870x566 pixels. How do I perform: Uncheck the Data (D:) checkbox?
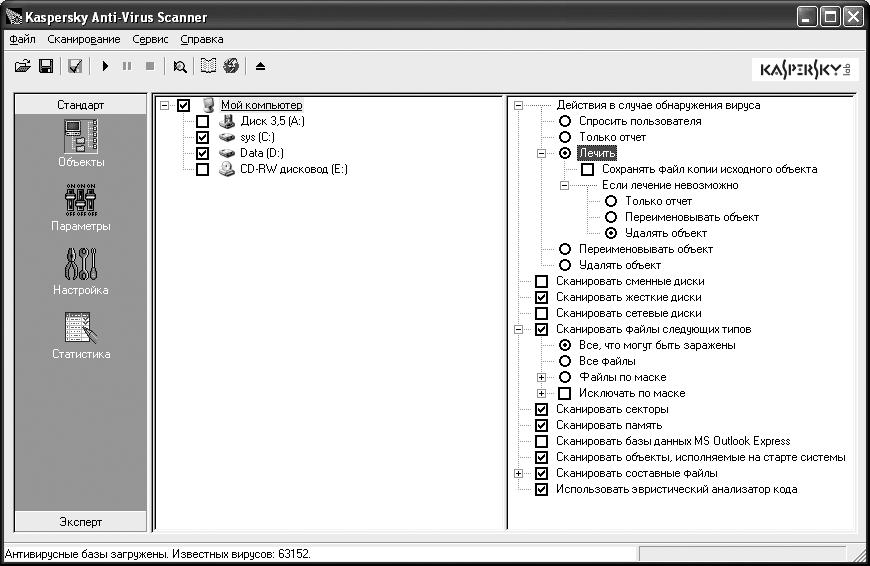click(x=203, y=154)
